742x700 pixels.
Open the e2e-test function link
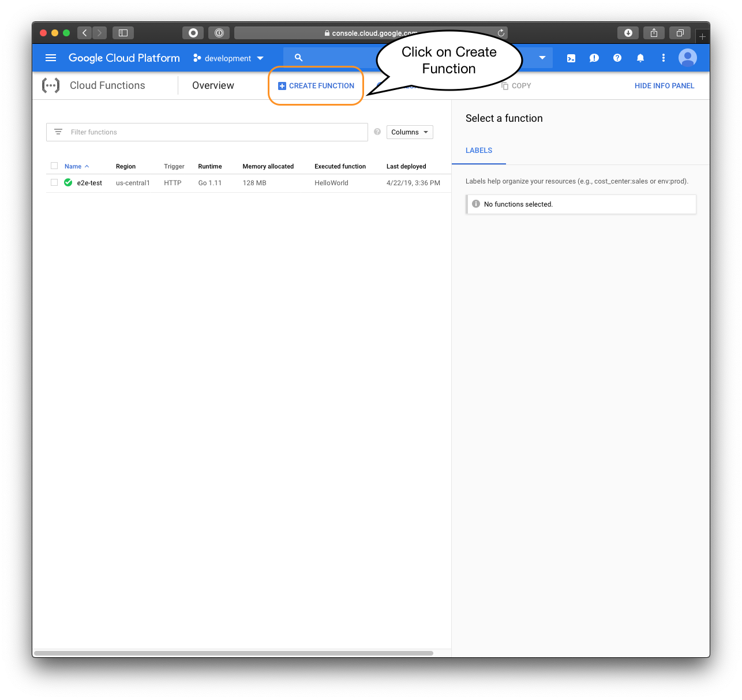(x=89, y=183)
